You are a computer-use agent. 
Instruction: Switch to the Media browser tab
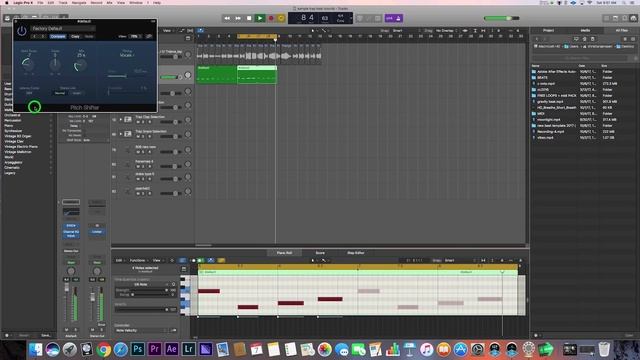585,31
